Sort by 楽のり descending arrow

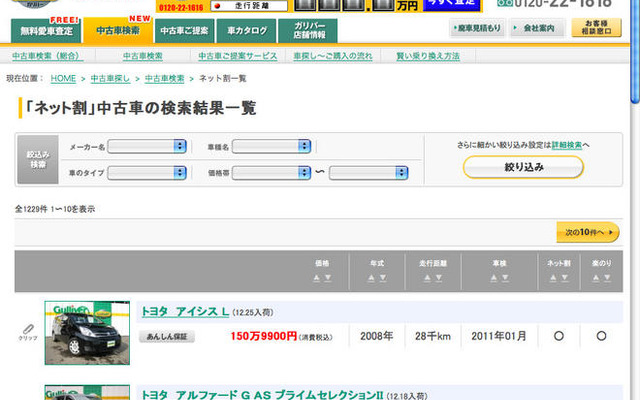pyautogui.click(x=607, y=278)
